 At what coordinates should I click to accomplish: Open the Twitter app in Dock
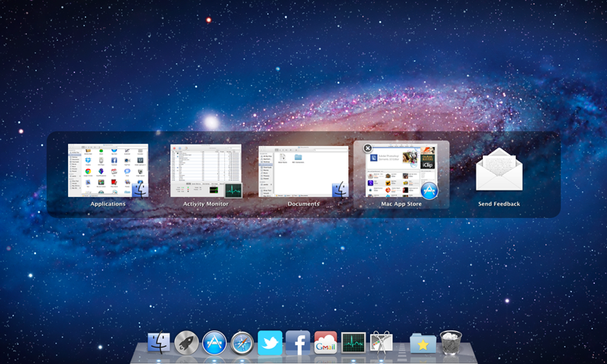270,343
